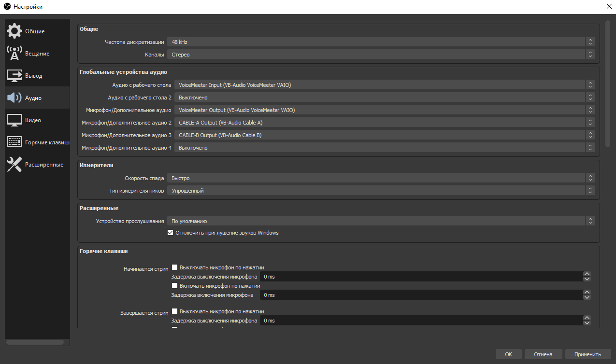Open the Скорость спада dropdown
The height and width of the screenshot is (364, 616).
[381, 178]
